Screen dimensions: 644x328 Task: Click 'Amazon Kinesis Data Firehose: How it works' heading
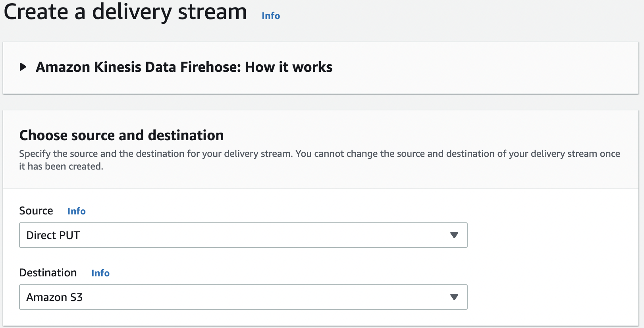click(184, 67)
